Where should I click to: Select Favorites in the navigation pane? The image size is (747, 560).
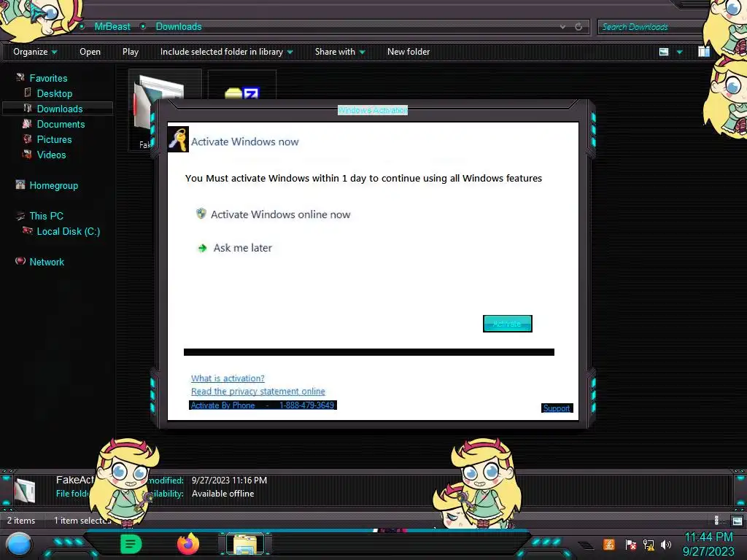pyautogui.click(x=48, y=78)
